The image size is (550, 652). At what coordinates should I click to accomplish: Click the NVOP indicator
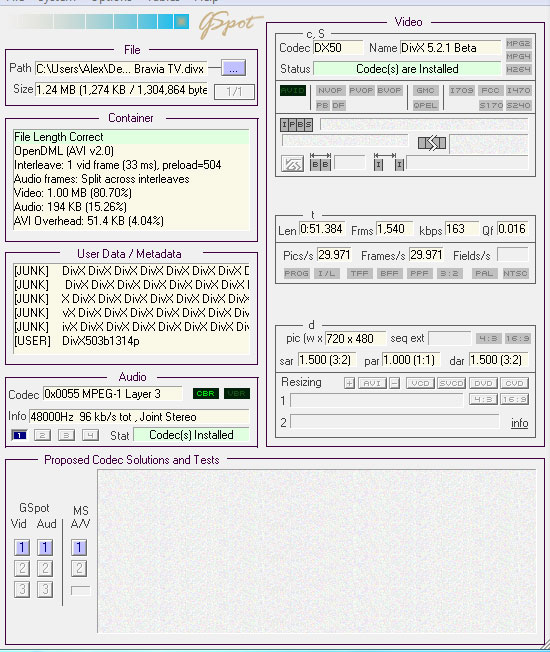pyautogui.click(x=330, y=90)
